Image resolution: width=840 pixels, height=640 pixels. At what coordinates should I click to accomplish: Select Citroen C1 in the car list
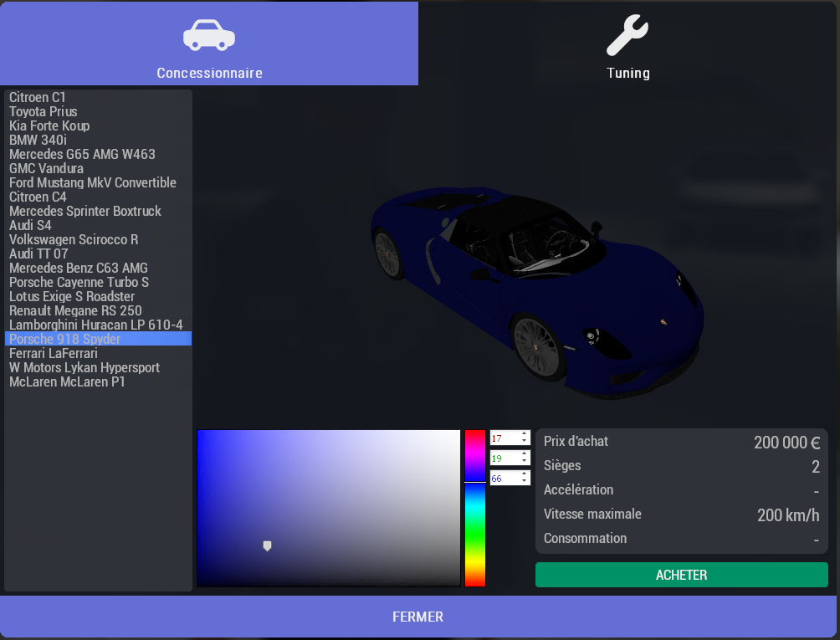pos(98,97)
